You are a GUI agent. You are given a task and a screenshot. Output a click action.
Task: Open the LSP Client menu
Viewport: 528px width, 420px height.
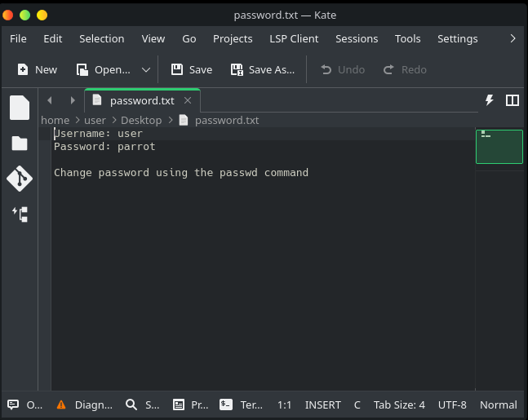click(x=294, y=38)
